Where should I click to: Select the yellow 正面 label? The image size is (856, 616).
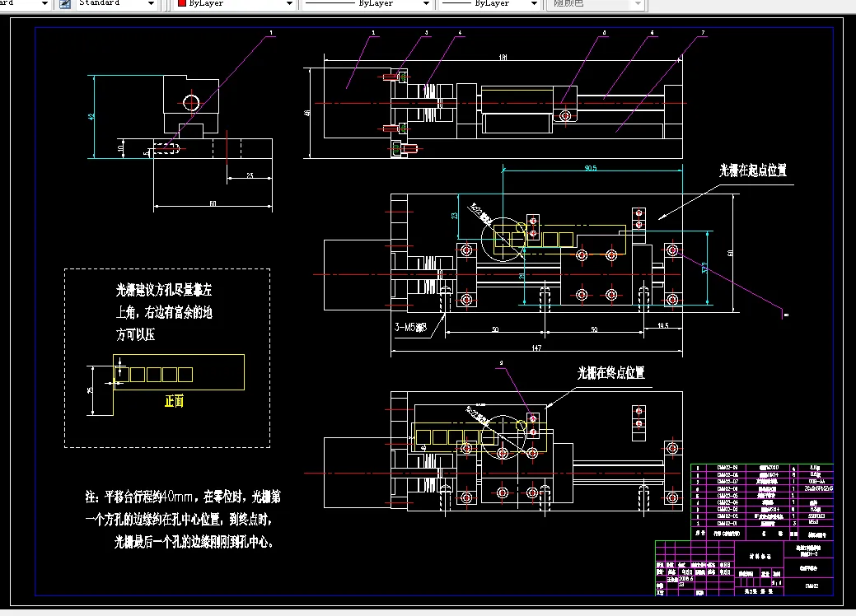[174, 401]
